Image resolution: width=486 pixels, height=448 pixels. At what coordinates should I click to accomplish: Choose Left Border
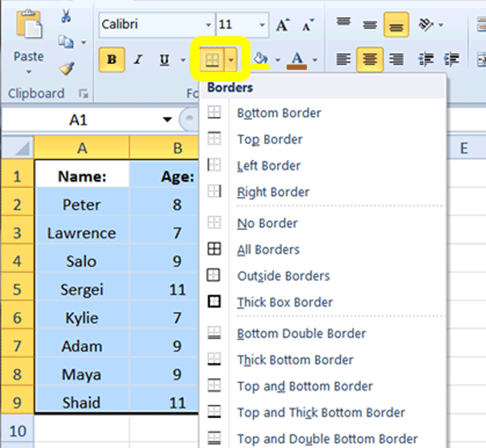pos(322,165)
